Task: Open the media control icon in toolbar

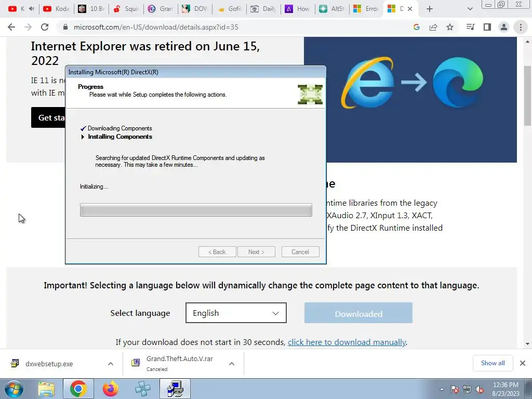Action: tap(470, 27)
